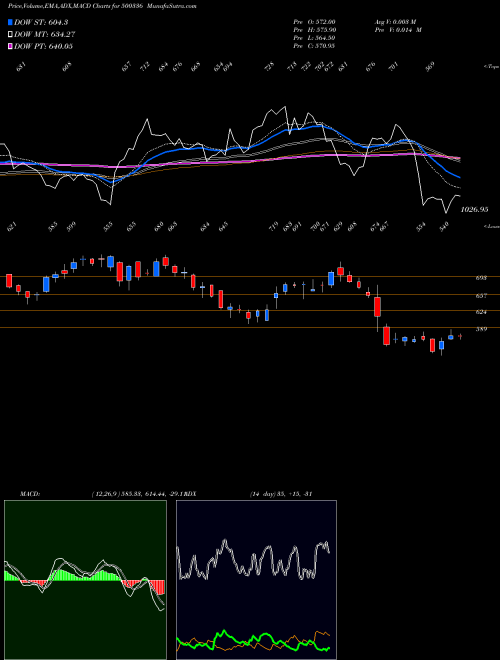Select the 'DOW ST: 604.3' legend text
The height and width of the screenshot is (660, 500).
pos(41,22)
